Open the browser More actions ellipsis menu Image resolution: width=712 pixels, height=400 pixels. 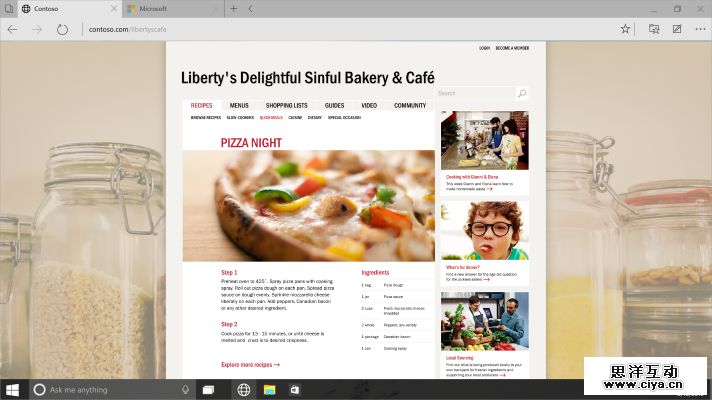point(700,29)
